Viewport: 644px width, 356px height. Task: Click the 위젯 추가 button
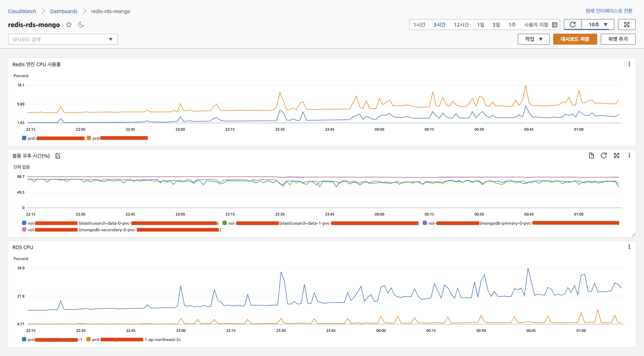coord(618,39)
